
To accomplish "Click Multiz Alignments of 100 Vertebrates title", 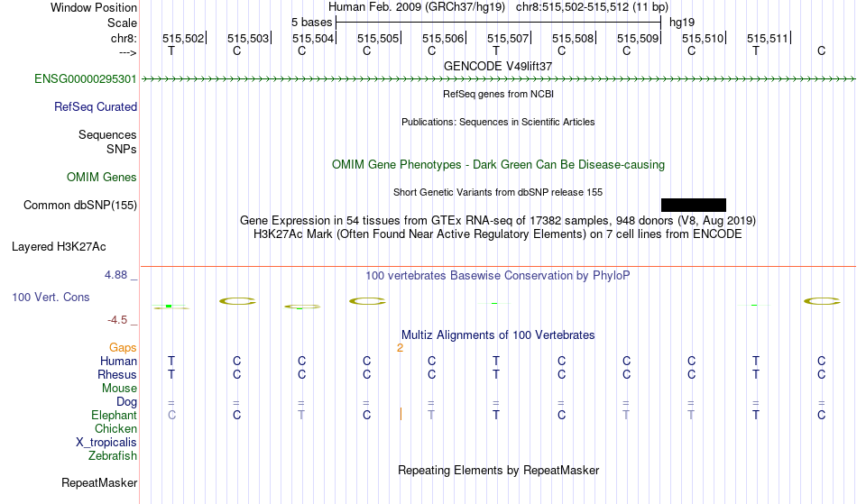I will (498, 334).
